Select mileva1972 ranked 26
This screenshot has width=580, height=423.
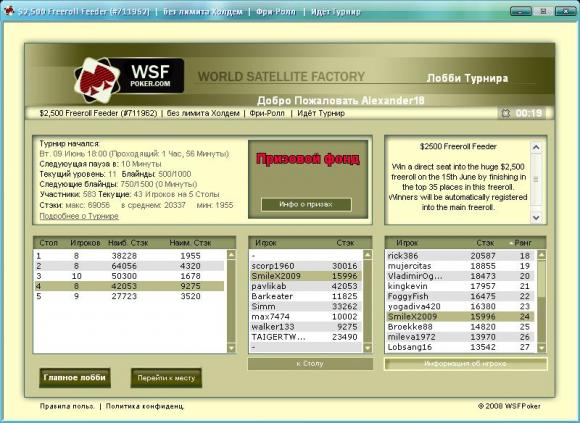click(461, 337)
